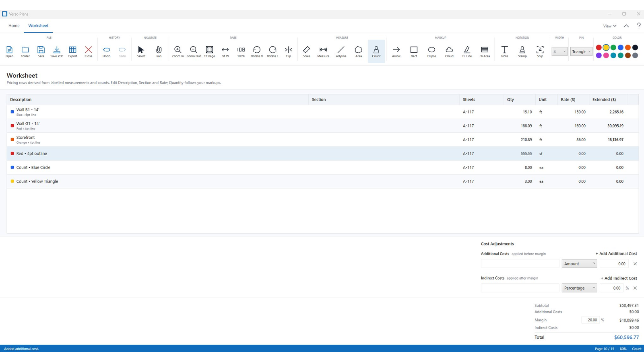Click the Save PDF icon
Viewport: 644px width, 362px height.
pyautogui.click(x=57, y=51)
